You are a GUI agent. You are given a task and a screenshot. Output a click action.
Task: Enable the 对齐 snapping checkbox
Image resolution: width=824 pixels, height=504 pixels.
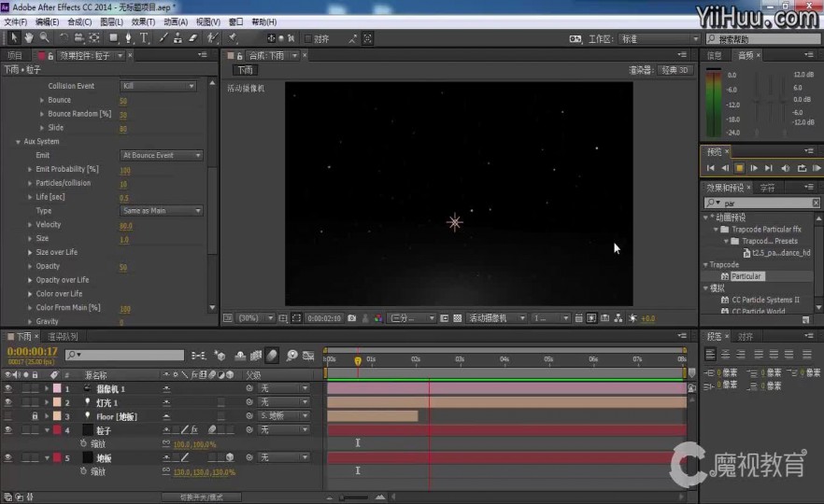click(308, 38)
